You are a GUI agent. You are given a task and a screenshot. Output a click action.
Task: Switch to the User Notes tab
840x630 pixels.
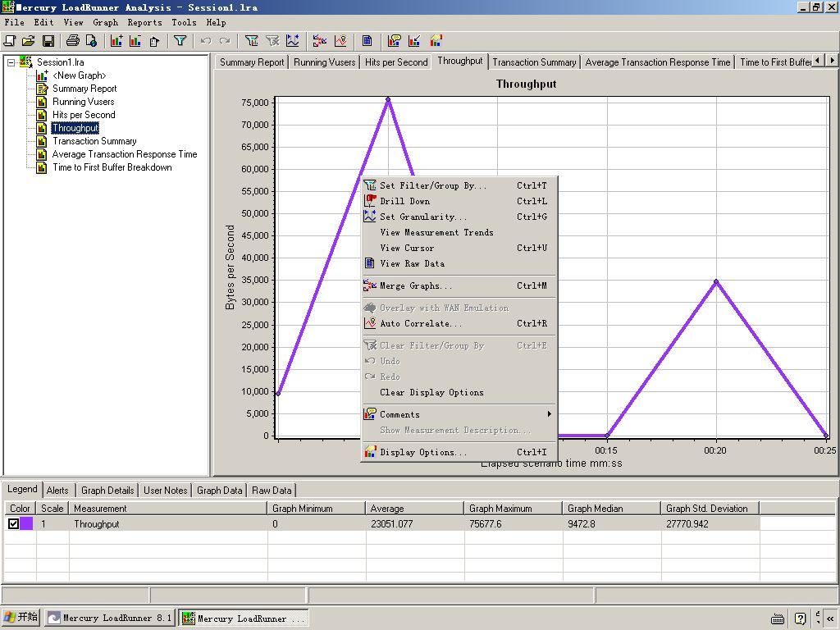click(x=166, y=491)
